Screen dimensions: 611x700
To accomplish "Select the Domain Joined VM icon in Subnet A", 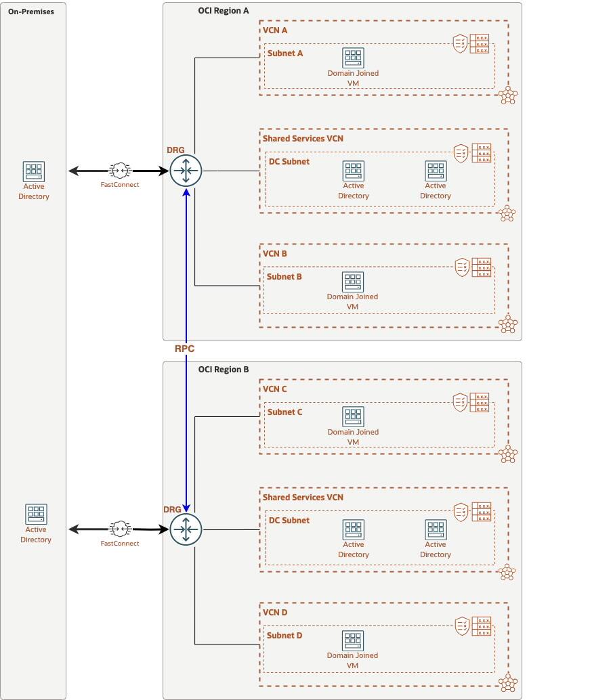I will pyautogui.click(x=353, y=58).
